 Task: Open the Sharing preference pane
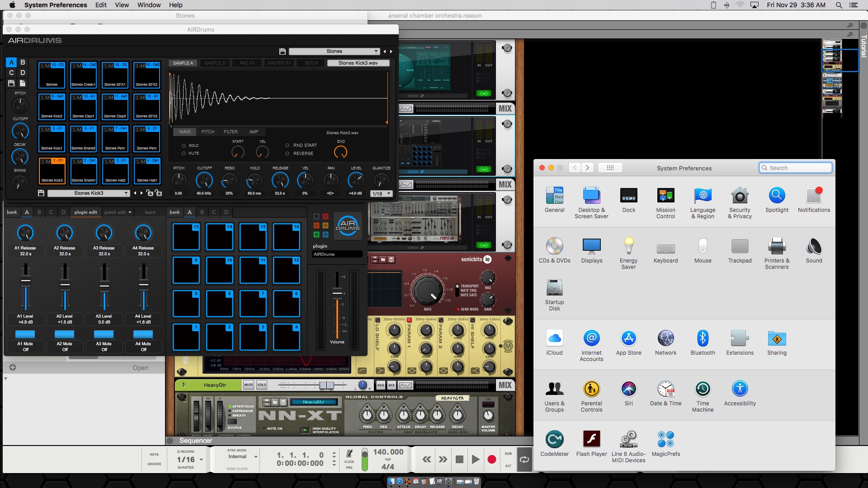click(777, 342)
